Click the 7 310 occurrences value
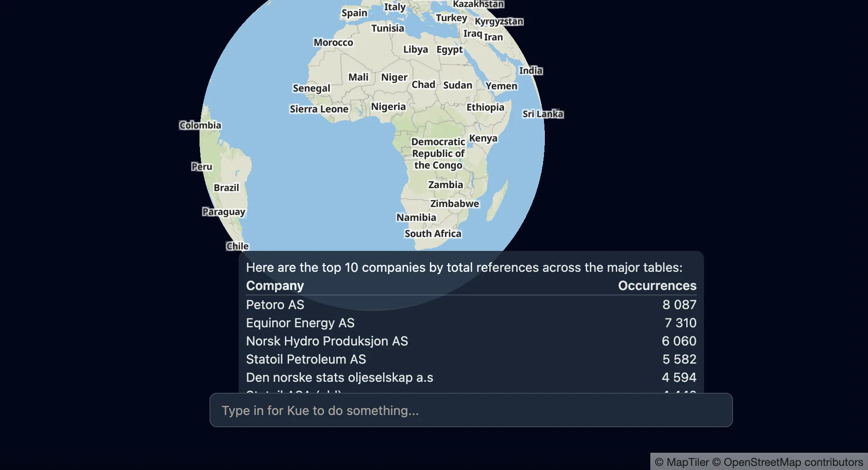The width and height of the screenshot is (868, 470). point(680,323)
